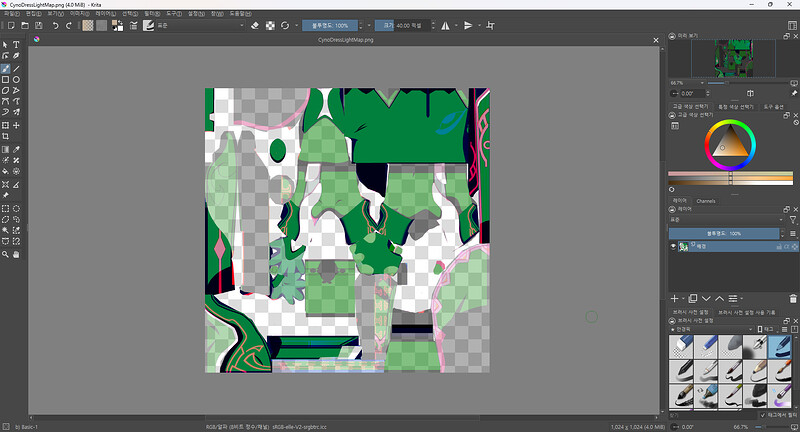Open the File menu
The height and width of the screenshot is (432, 800).
[12, 14]
